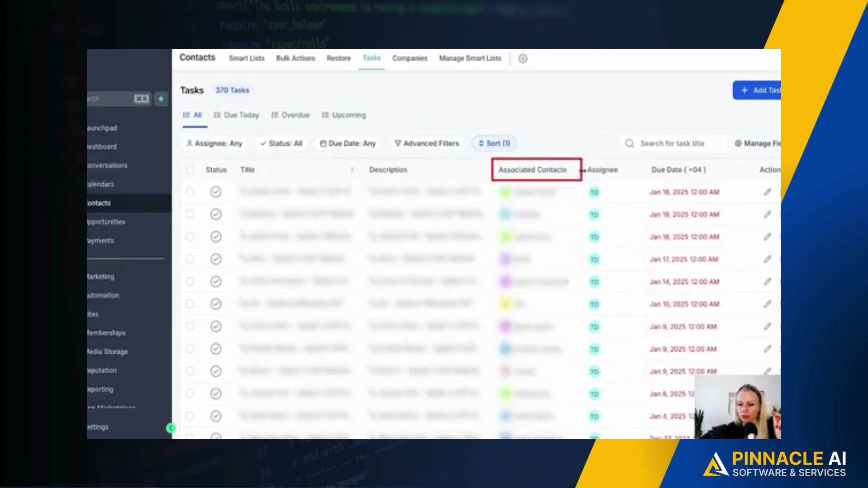Toggle completion status of the Jan 8 task
The width and height of the screenshot is (868, 488).
tap(216, 394)
